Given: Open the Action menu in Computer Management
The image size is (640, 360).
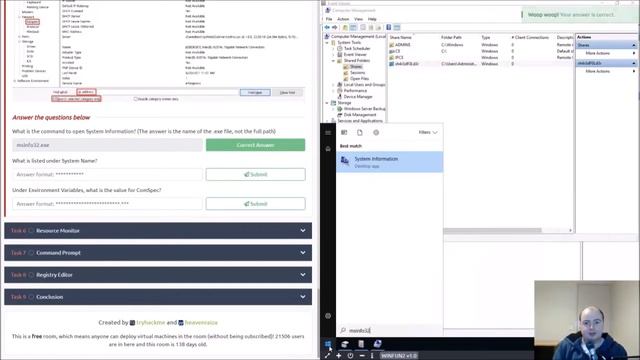Looking at the screenshot, I should click(343, 19).
